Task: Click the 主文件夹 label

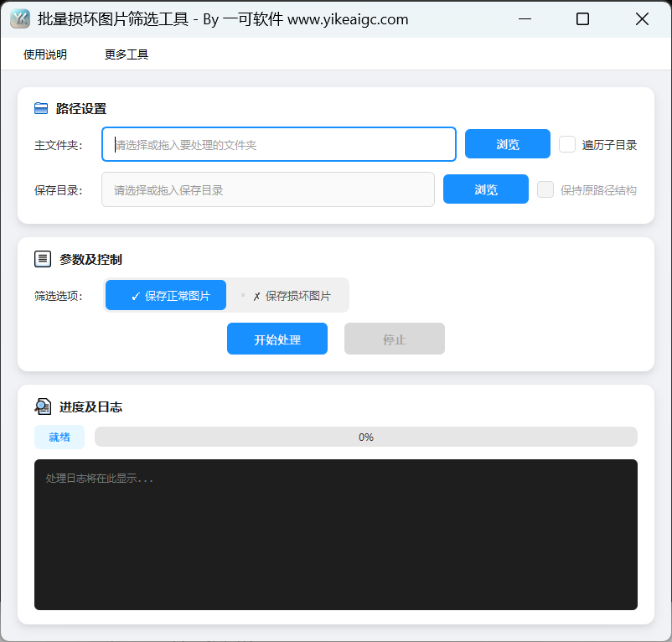Action: click(59, 145)
